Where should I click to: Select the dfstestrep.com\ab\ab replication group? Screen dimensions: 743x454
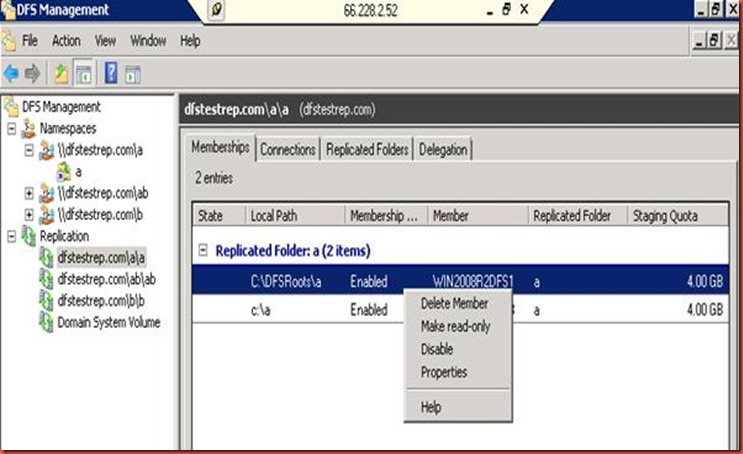pos(107,279)
